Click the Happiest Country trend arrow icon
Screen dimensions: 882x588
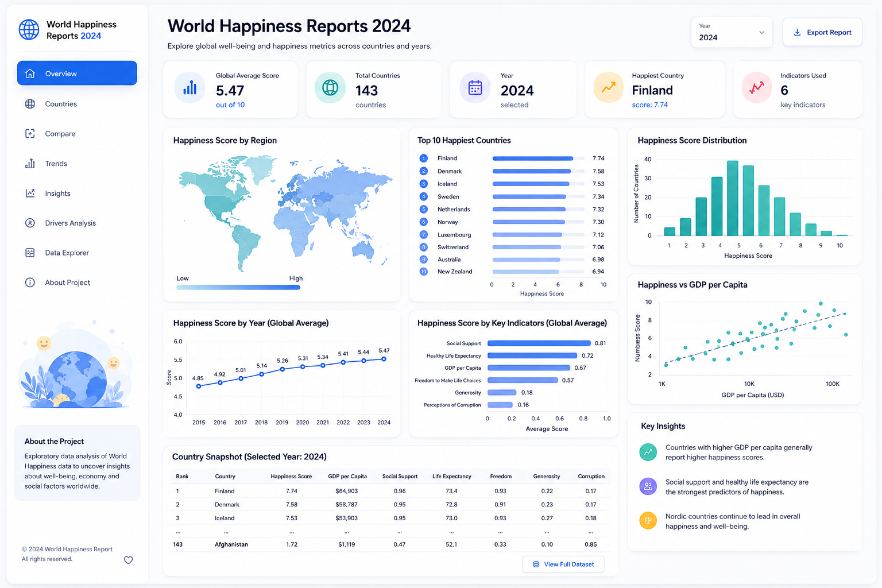pyautogui.click(x=608, y=88)
